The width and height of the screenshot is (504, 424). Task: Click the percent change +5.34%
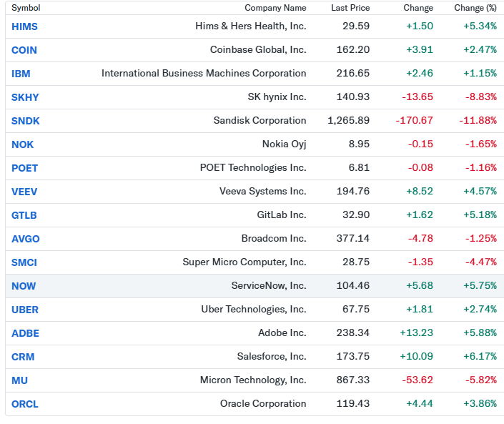480,26
